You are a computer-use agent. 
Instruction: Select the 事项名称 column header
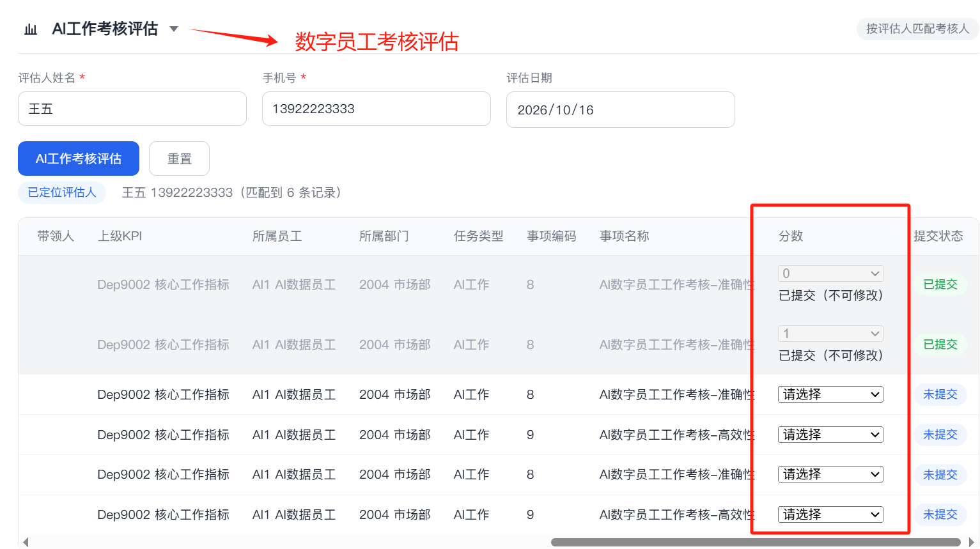point(625,236)
